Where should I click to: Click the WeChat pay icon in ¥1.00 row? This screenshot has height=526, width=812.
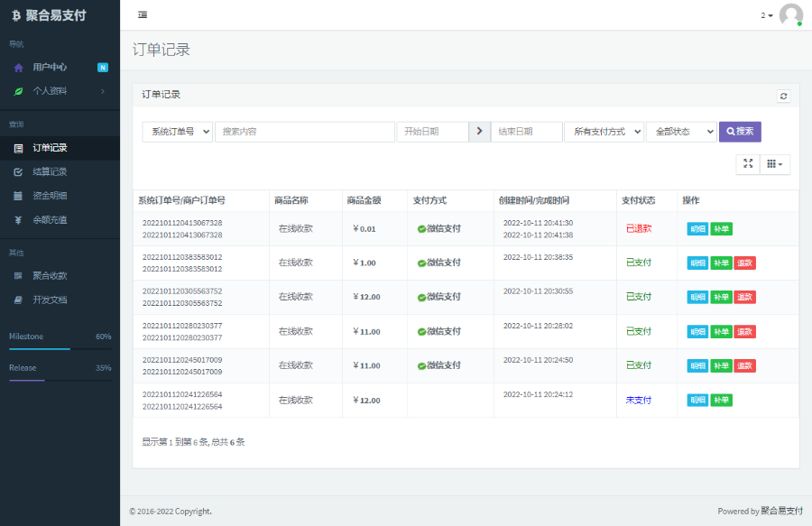pyautogui.click(x=421, y=263)
